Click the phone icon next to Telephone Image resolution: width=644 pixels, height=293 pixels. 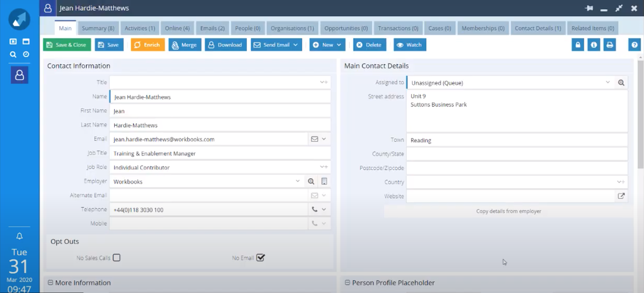click(x=314, y=210)
